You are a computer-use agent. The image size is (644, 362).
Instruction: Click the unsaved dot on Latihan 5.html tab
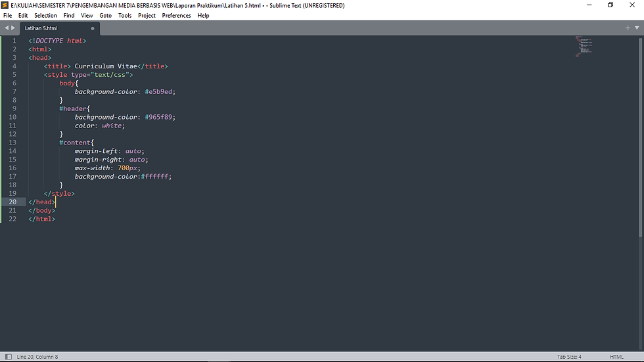[93, 28]
